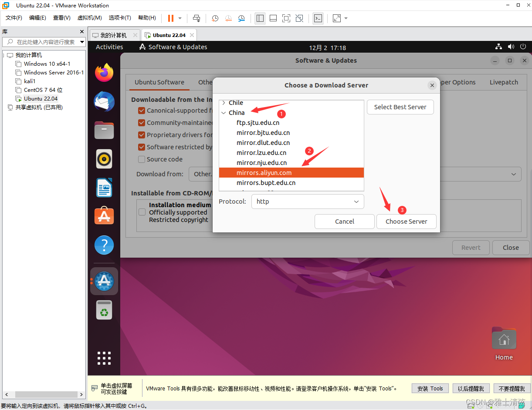The image size is (532, 410).
Task: Toggle the library sidebar view icon
Action: 260,18
